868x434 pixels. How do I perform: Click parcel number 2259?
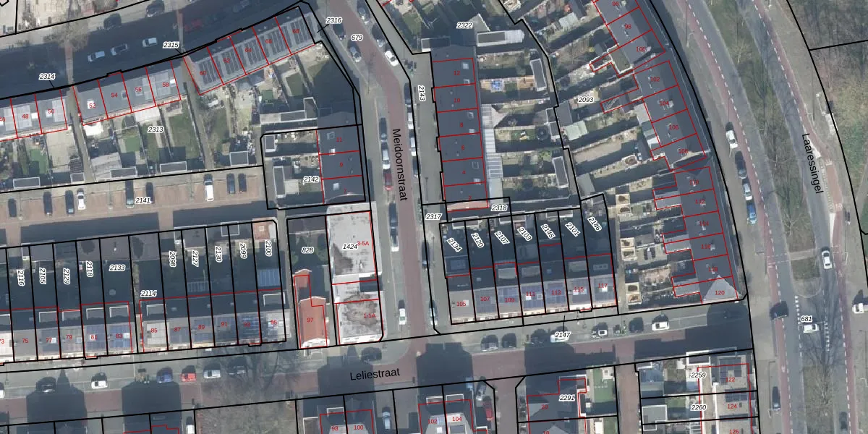698,375
